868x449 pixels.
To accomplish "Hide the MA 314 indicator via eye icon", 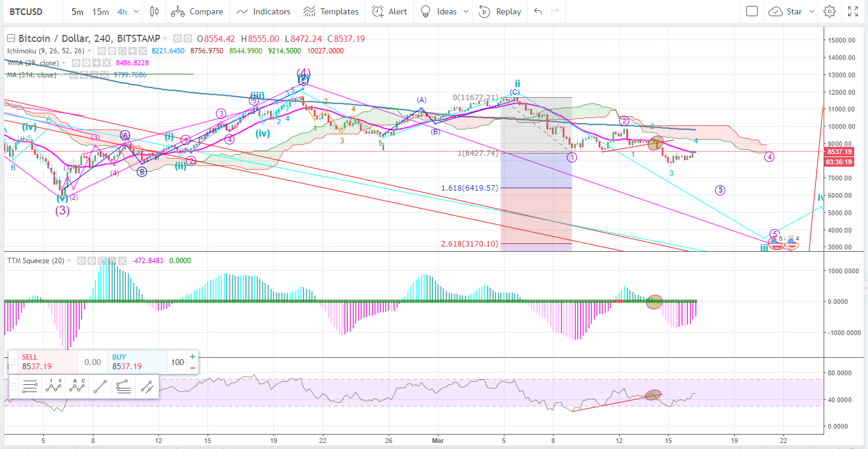I will 74,75.
